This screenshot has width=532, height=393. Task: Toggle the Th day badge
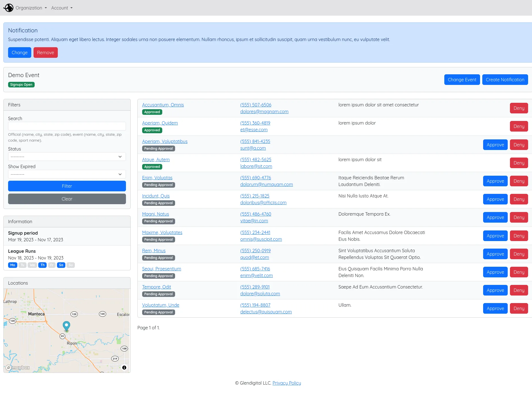[x=42, y=265]
